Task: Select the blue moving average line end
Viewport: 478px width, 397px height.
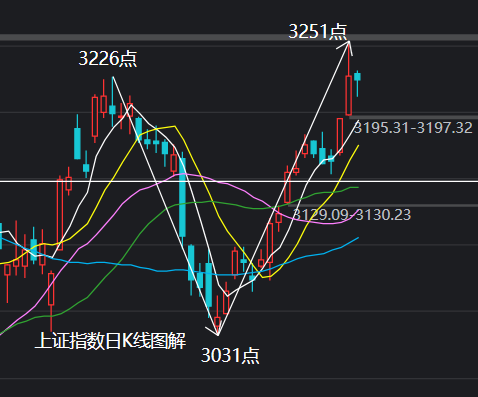Action: pos(357,238)
